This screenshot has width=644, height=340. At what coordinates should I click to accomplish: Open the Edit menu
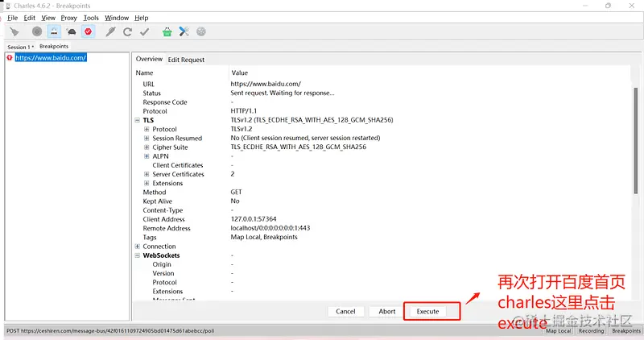coord(29,18)
